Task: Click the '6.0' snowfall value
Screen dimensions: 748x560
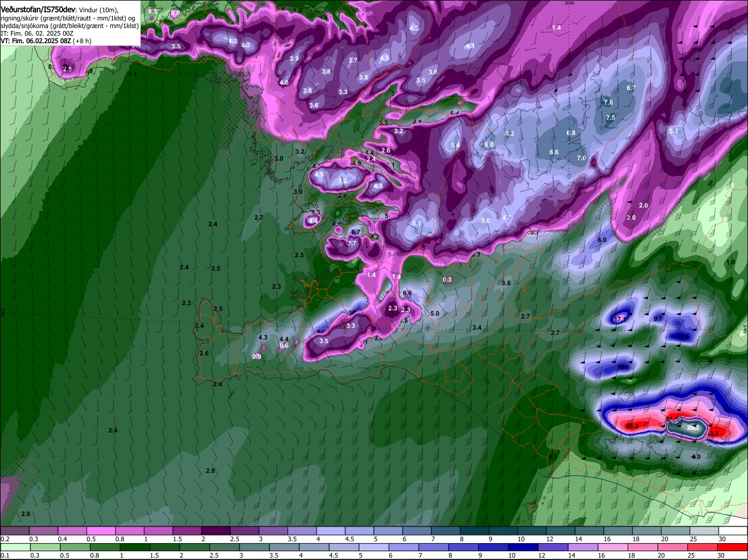Action: click(489, 144)
